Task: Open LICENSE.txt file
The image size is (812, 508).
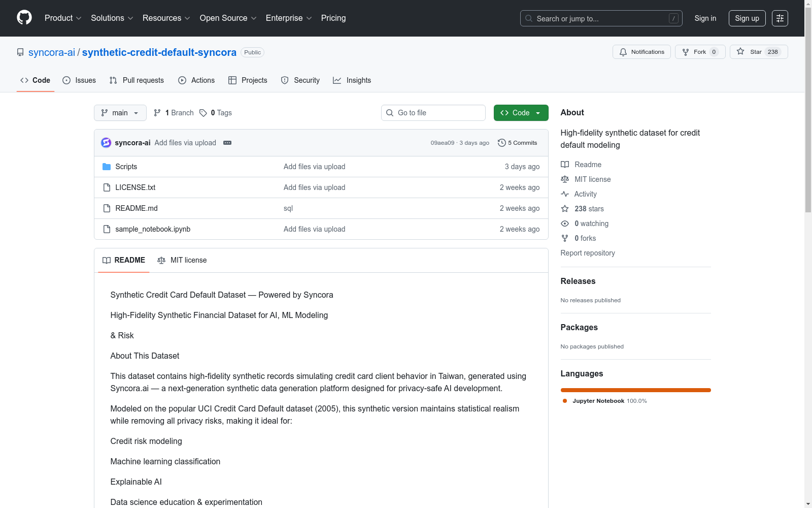Action: [136, 187]
